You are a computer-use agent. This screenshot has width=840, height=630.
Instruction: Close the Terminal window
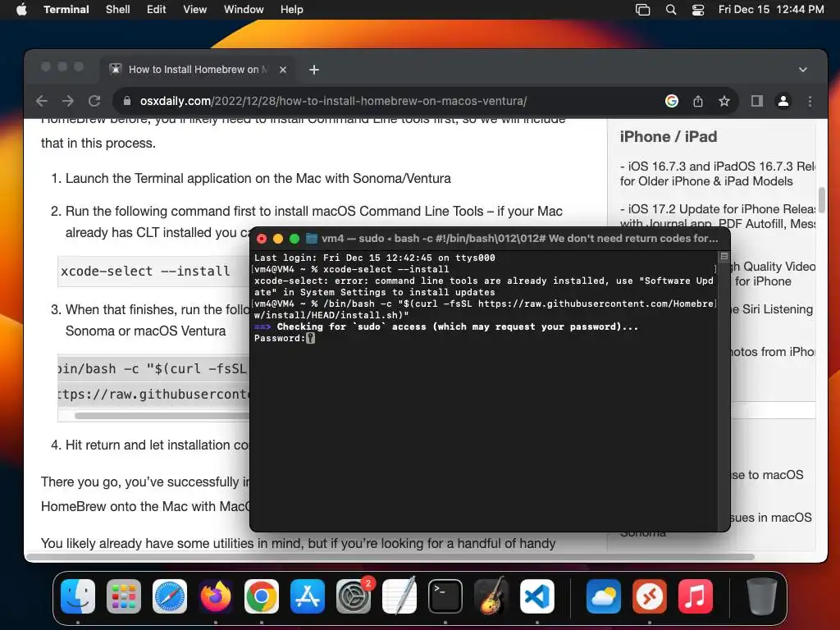pos(262,239)
